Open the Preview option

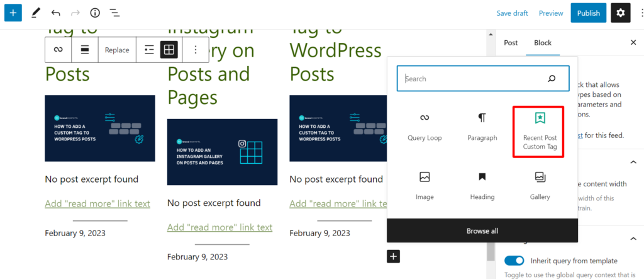pos(551,13)
